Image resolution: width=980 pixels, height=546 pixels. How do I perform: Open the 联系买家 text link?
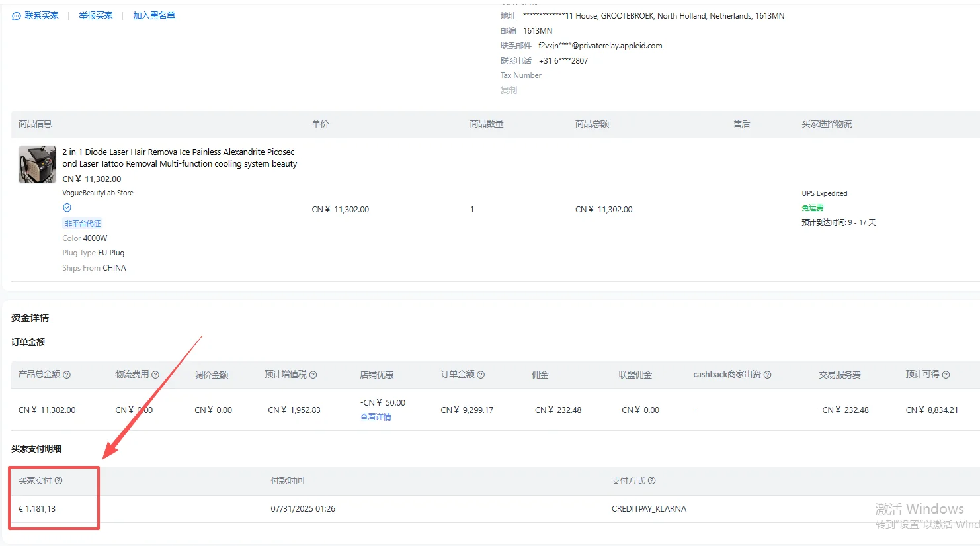click(42, 15)
